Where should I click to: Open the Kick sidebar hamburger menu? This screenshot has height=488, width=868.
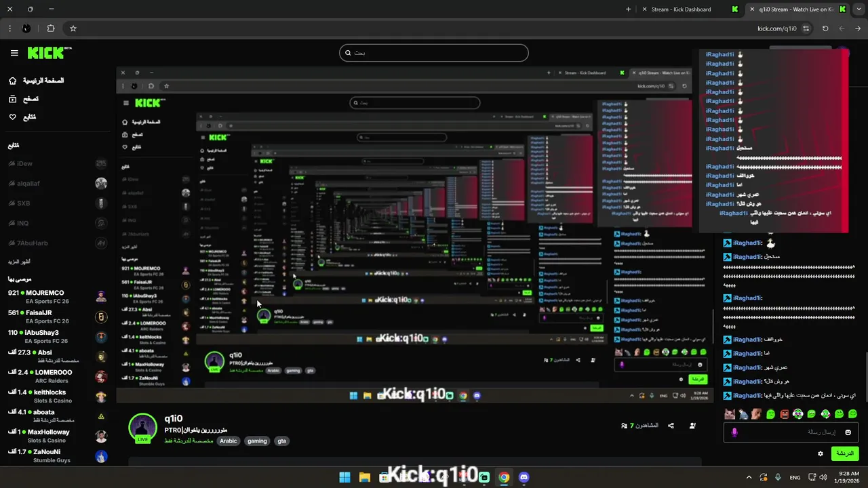[14, 53]
